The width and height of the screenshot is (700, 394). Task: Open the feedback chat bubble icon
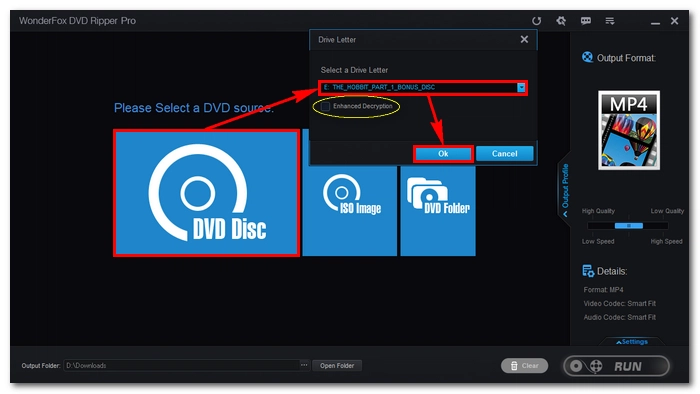pos(586,21)
